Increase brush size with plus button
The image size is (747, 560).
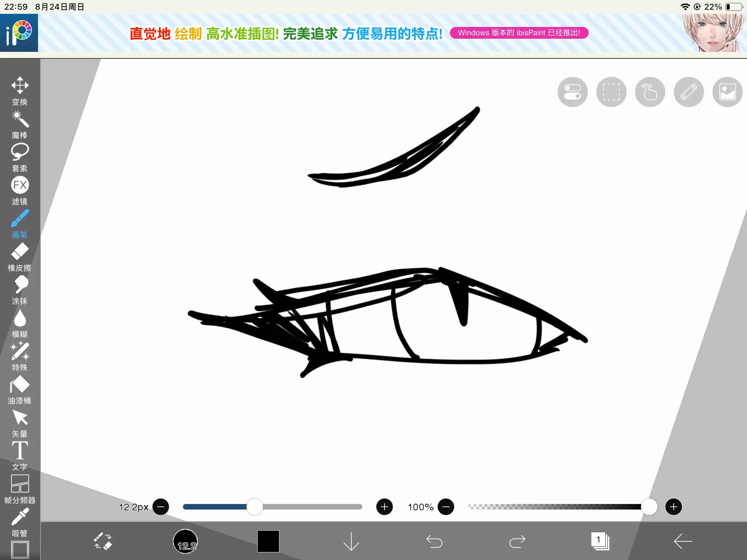click(384, 507)
